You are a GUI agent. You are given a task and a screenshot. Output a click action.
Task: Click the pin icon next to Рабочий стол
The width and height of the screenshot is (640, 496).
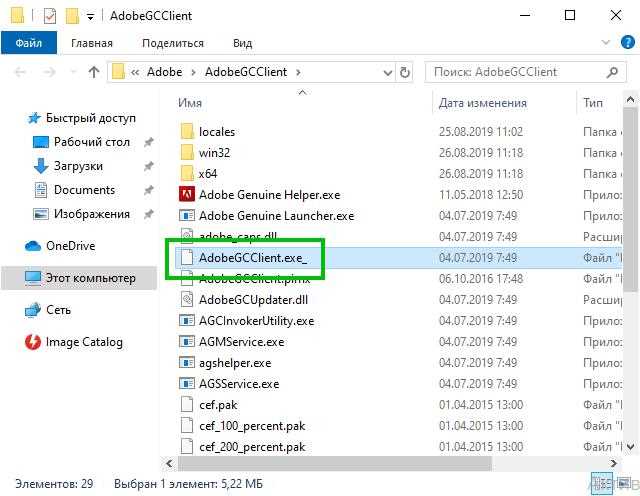point(149,142)
